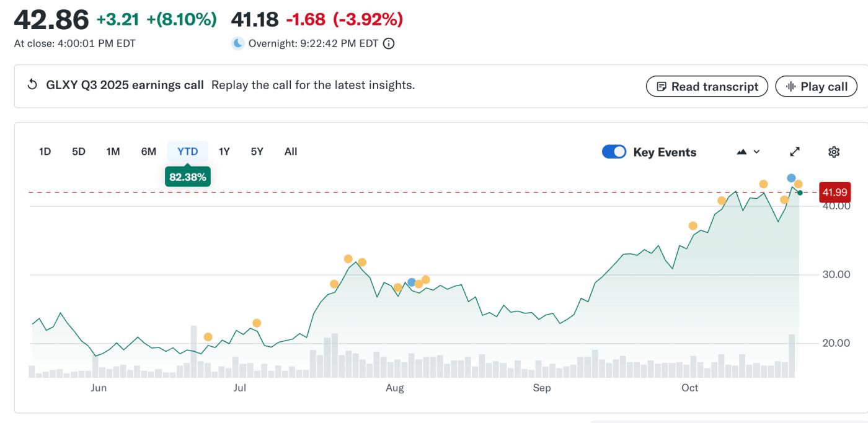Click the orange event marker near July
Viewport: 868px width, 423px height.
pyautogui.click(x=257, y=323)
